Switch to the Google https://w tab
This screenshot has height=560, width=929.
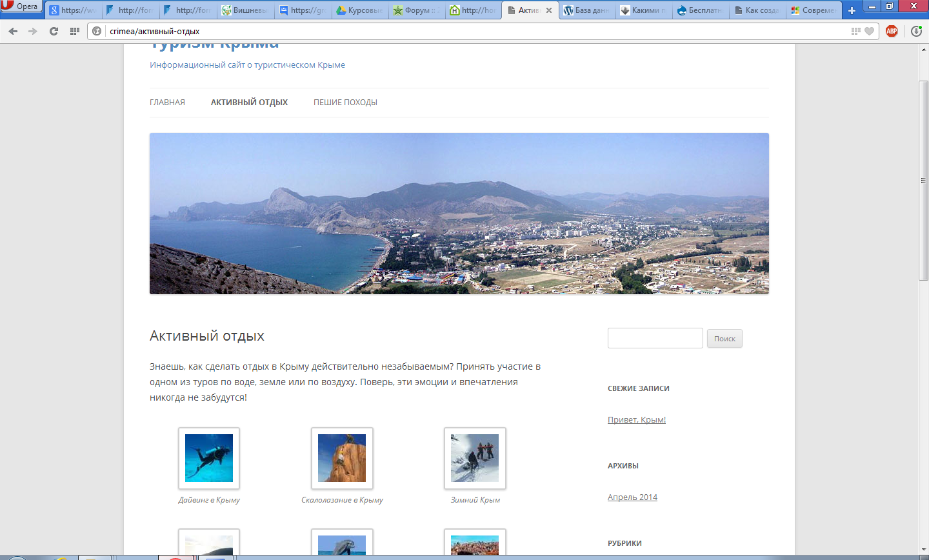72,10
